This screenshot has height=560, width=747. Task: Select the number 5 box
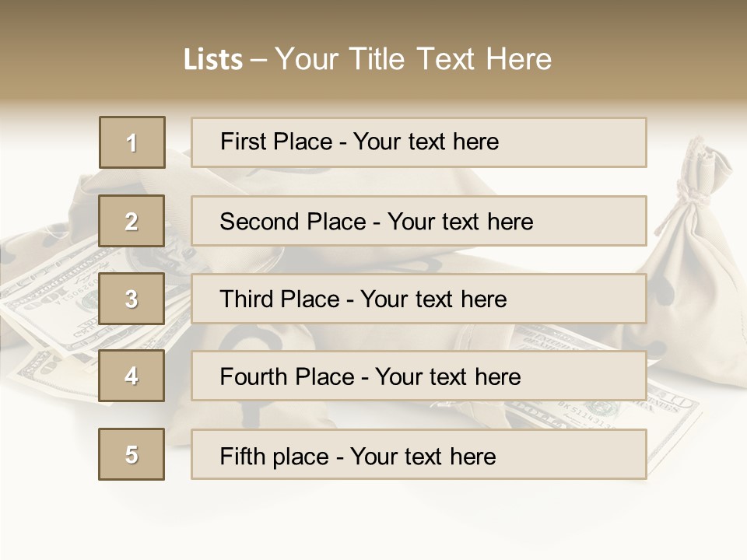[x=132, y=454]
